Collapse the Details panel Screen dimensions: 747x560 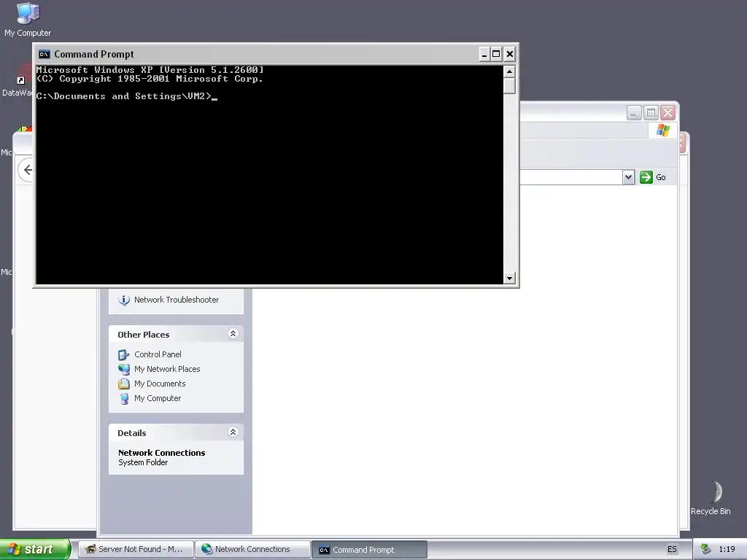[x=233, y=432]
